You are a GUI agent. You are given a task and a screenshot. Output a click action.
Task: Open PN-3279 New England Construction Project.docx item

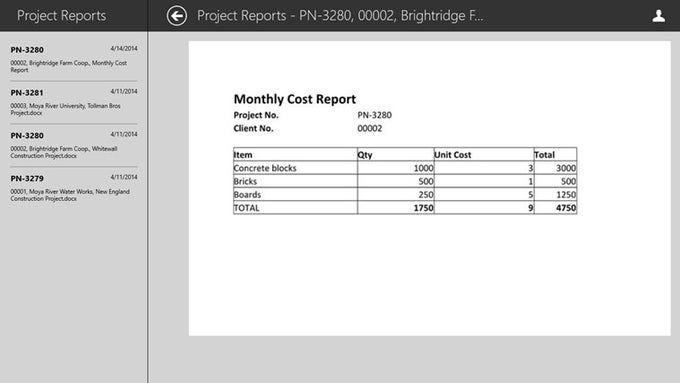click(74, 188)
